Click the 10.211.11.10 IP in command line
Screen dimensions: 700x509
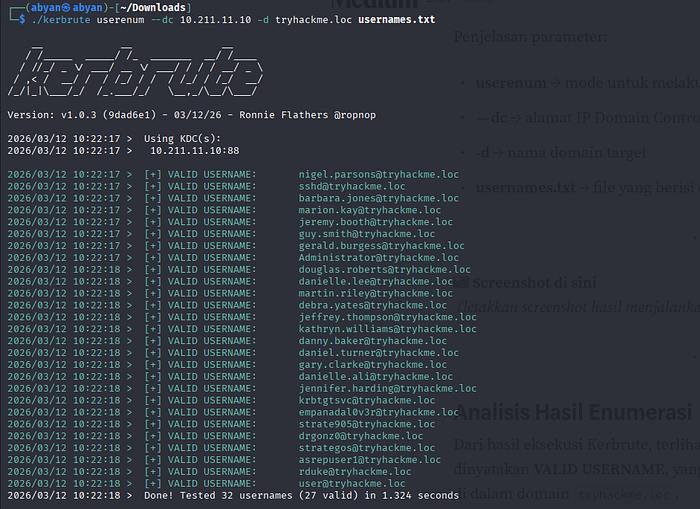click(x=216, y=20)
